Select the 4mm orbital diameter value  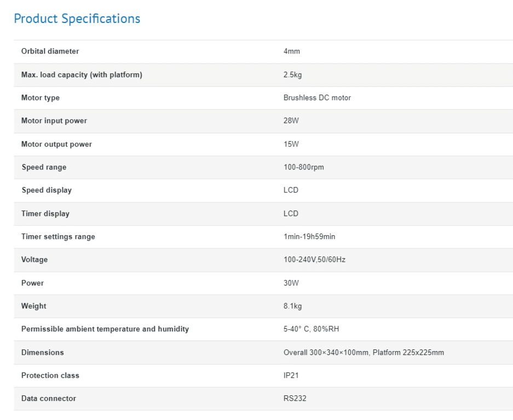point(291,51)
